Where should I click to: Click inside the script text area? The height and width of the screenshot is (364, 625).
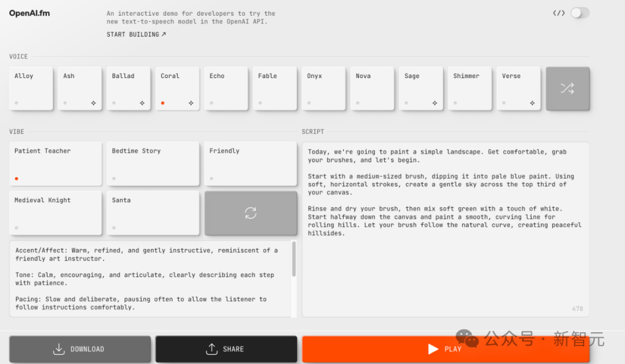point(446,230)
